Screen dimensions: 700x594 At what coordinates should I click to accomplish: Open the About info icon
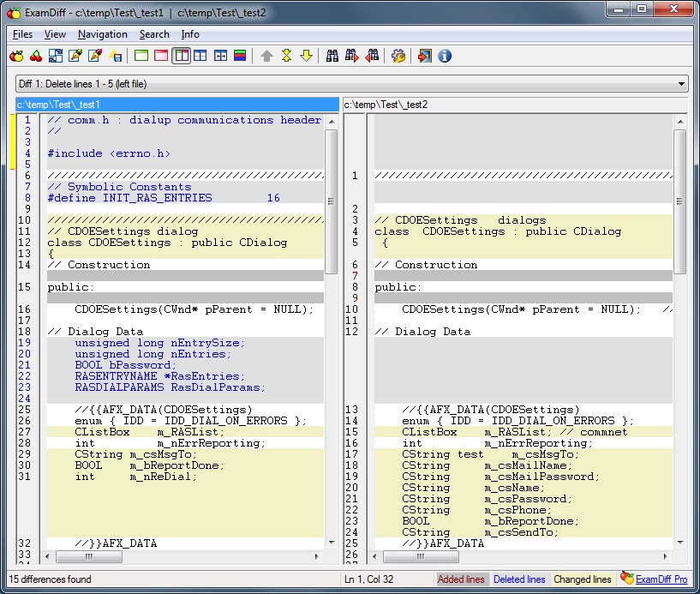[443, 55]
